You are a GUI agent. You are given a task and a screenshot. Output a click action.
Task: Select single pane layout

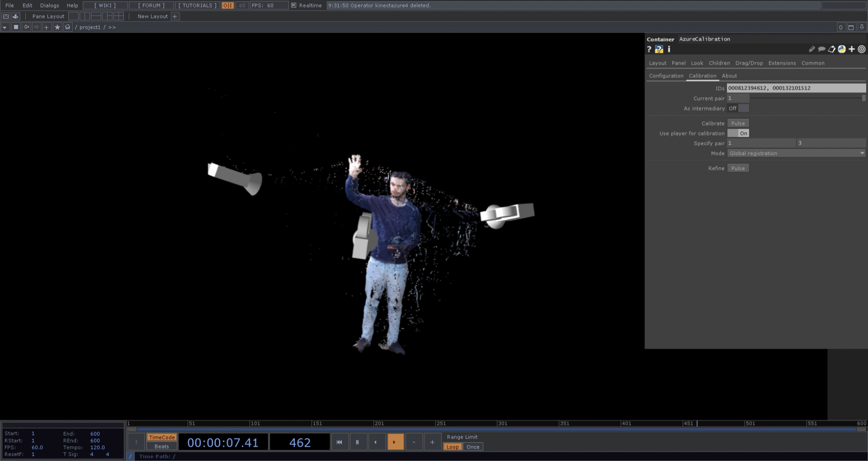point(73,16)
